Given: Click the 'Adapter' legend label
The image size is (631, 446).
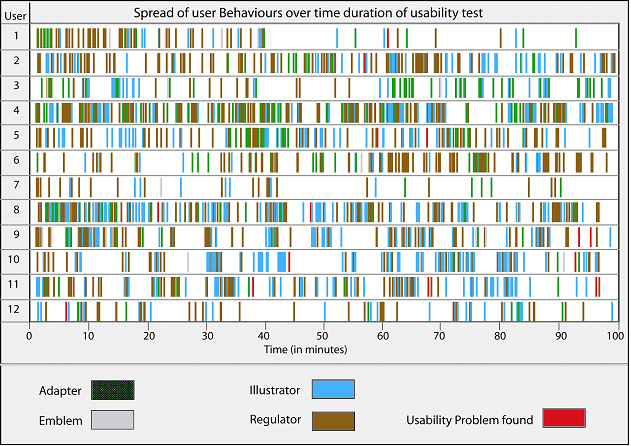Looking at the screenshot, I should [x=59, y=390].
